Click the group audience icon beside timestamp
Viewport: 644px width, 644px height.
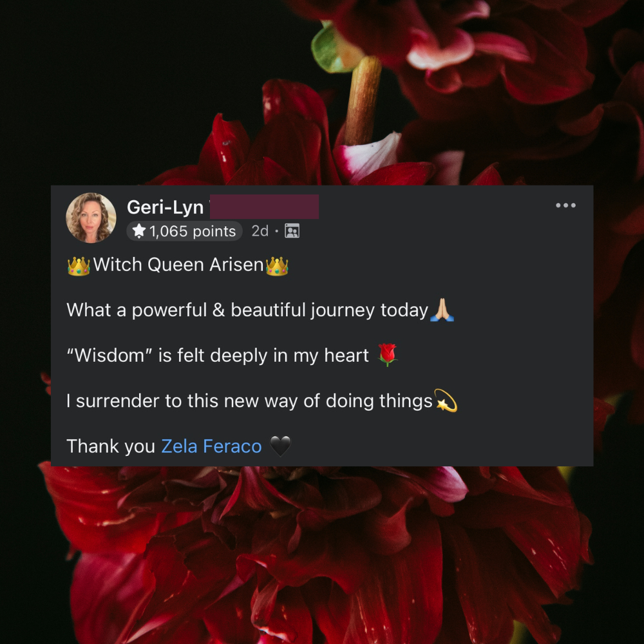pos(292,231)
